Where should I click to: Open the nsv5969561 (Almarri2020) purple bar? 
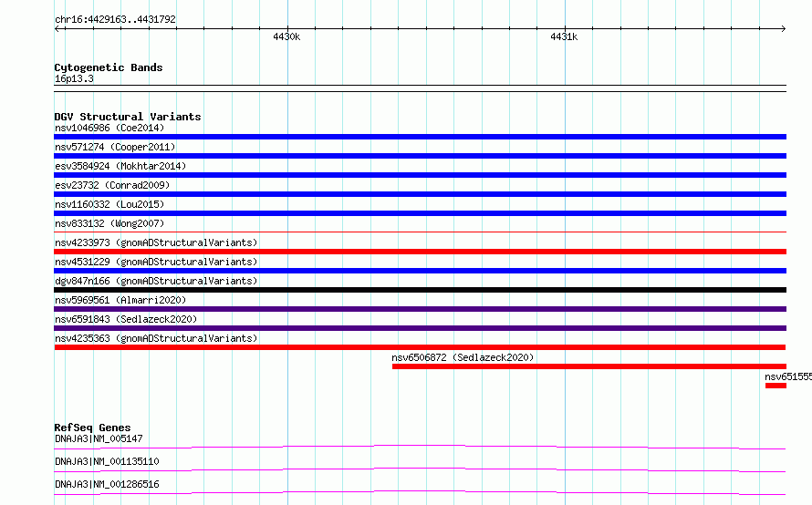[x=420, y=309]
